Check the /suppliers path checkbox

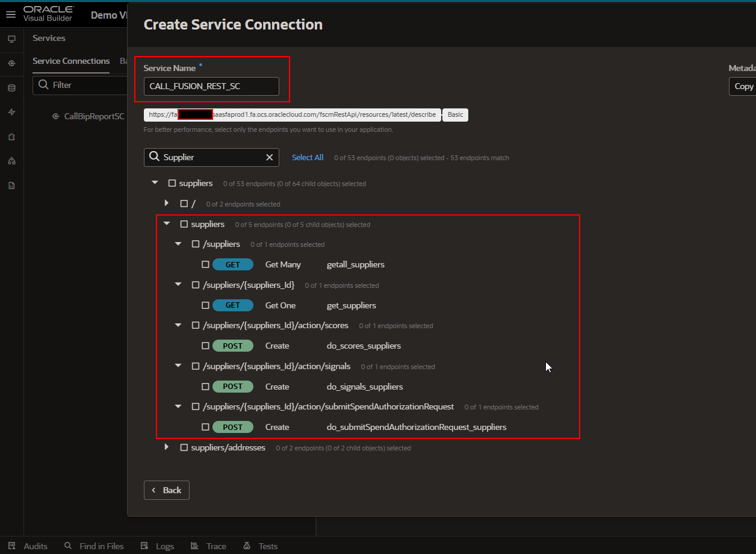tap(196, 244)
